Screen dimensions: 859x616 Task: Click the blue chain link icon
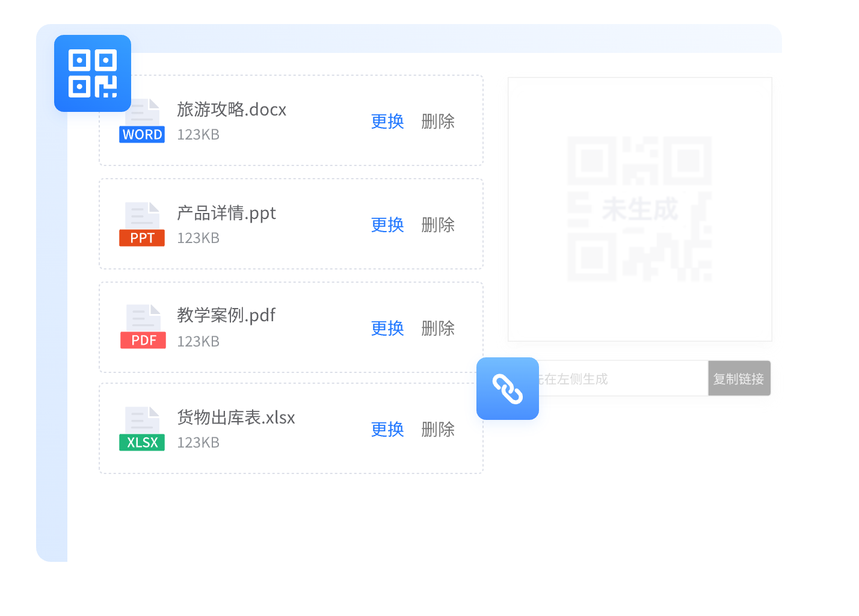pos(508,389)
